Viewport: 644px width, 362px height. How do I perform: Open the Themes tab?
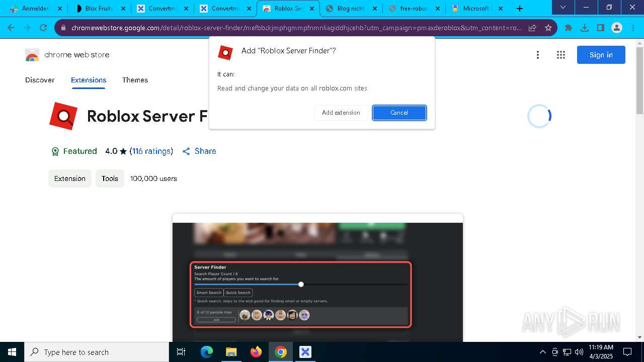(x=135, y=80)
